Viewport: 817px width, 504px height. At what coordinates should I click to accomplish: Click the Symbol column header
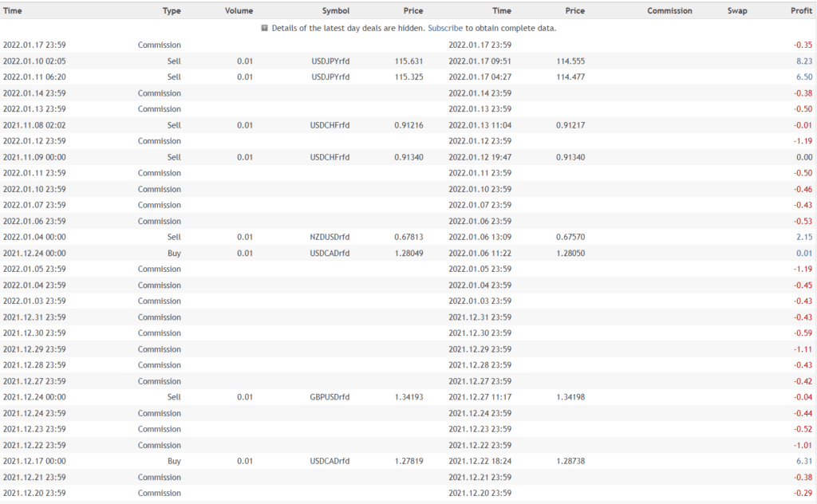tap(335, 11)
